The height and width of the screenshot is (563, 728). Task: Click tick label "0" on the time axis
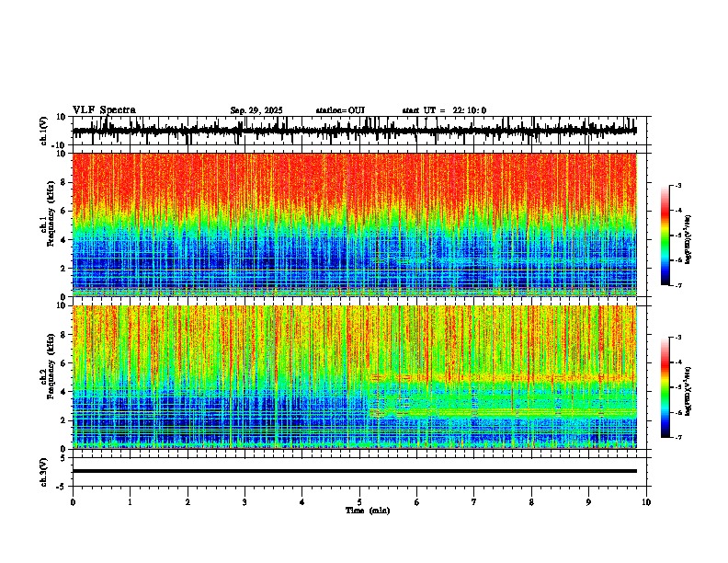(x=73, y=502)
